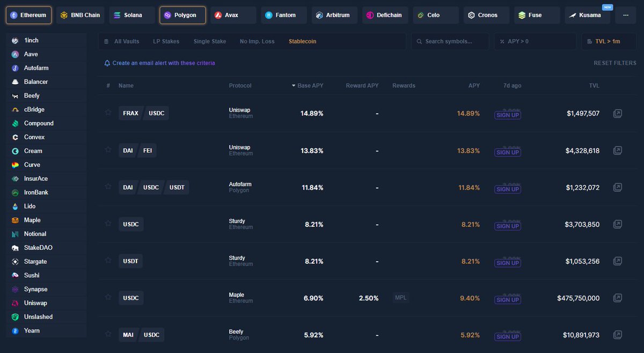
Task: Star the Sturdy USDT vault
Action: pos(108,260)
